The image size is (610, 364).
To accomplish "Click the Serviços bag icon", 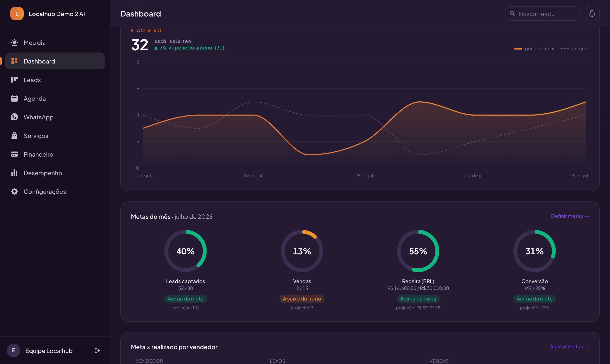I will point(14,136).
